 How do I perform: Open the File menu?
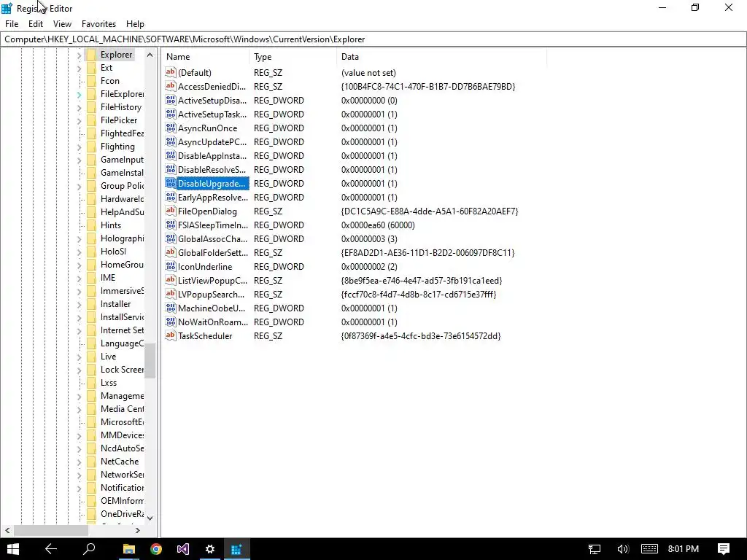pyautogui.click(x=12, y=24)
